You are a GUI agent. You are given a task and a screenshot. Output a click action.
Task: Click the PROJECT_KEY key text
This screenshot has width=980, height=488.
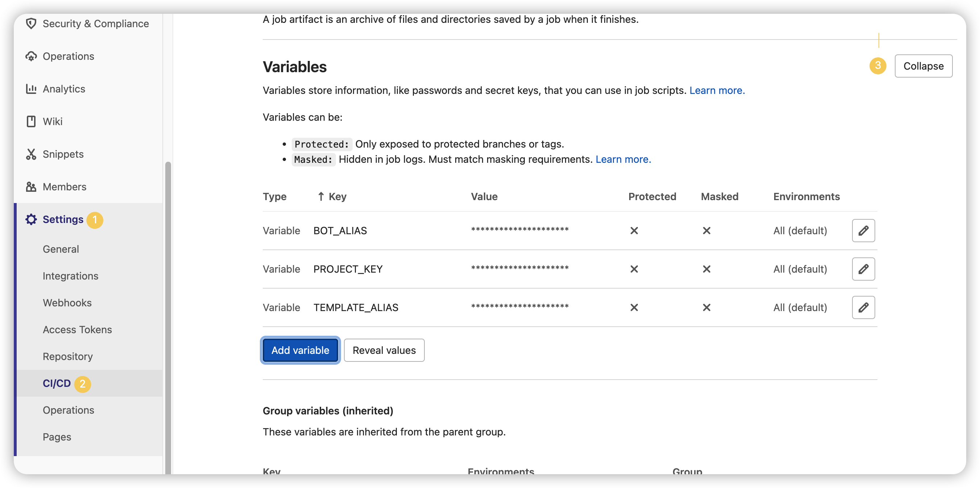click(348, 269)
